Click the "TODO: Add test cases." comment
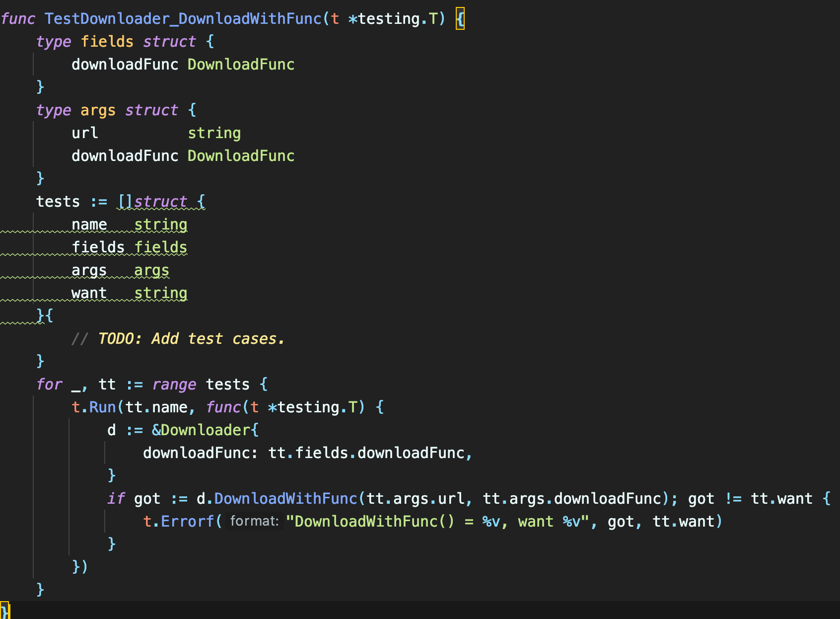 coord(191,339)
